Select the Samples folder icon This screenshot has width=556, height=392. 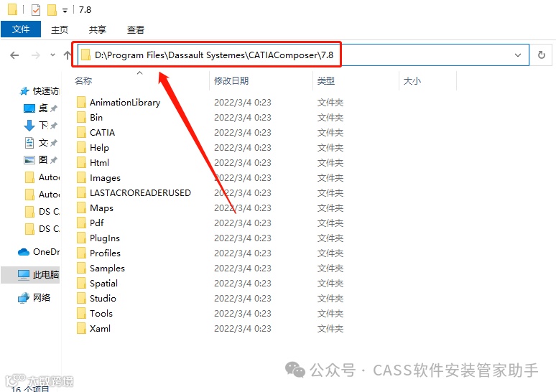(81, 268)
